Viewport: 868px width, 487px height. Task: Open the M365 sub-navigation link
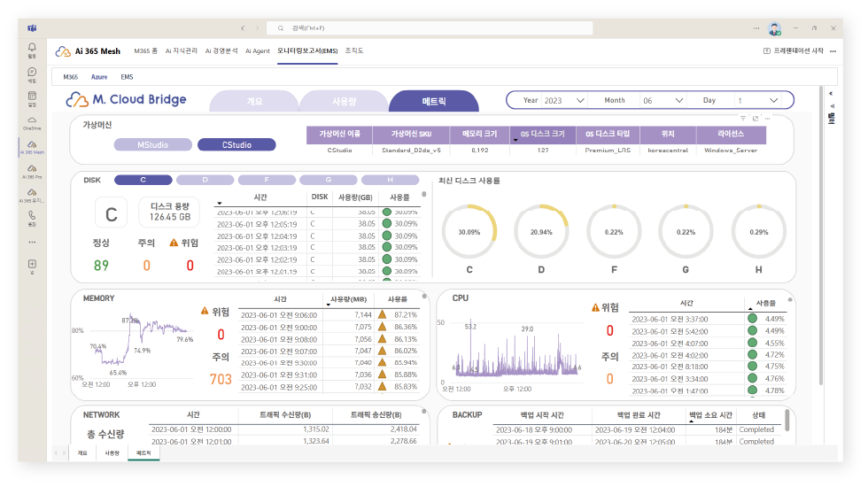(70, 77)
